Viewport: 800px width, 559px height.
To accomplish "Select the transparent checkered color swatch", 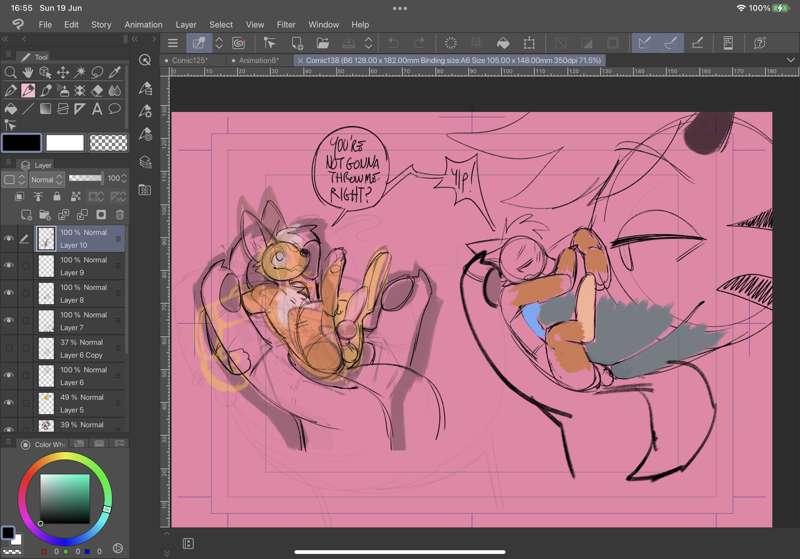I will coord(108,143).
